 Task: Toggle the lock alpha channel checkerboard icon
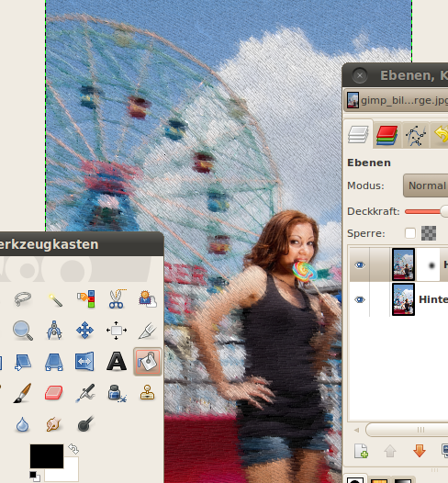[x=429, y=233]
